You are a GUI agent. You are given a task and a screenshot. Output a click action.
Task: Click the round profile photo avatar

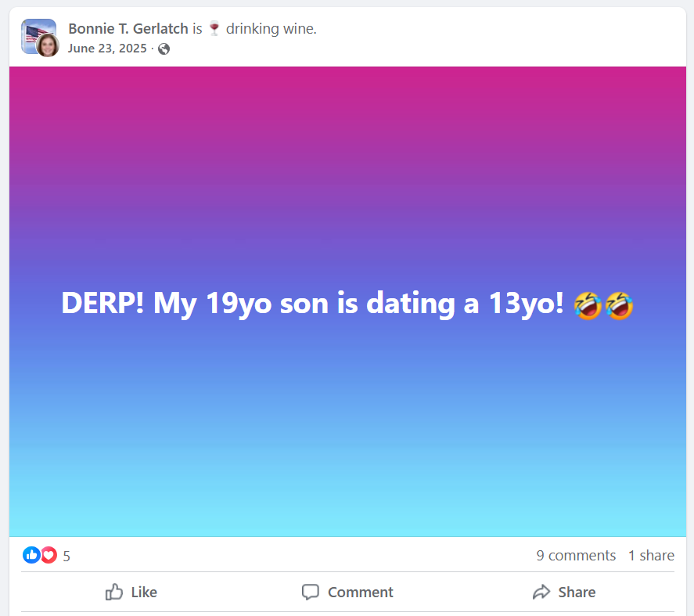tap(48, 45)
